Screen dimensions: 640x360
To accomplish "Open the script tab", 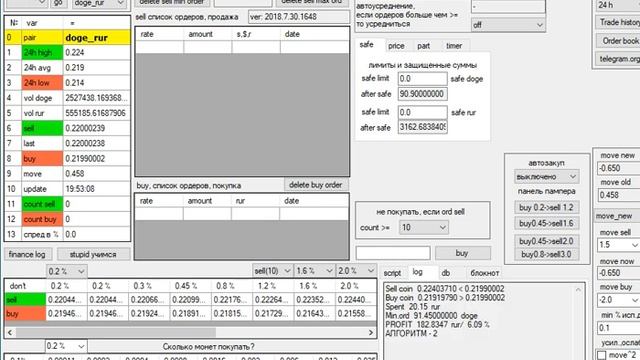I will click(392, 273).
